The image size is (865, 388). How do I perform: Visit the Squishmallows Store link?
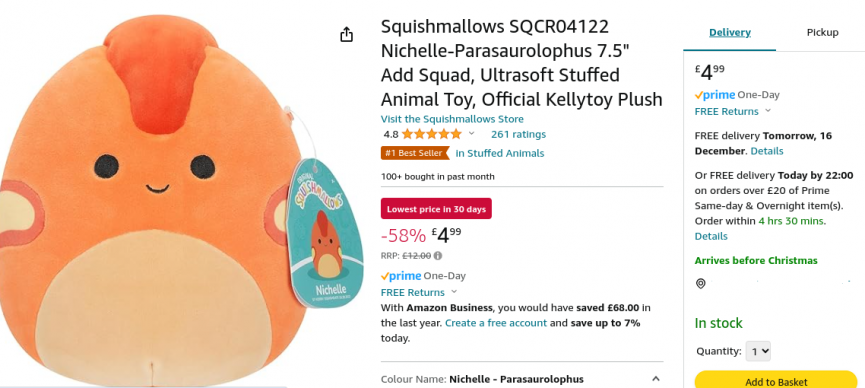(452, 119)
